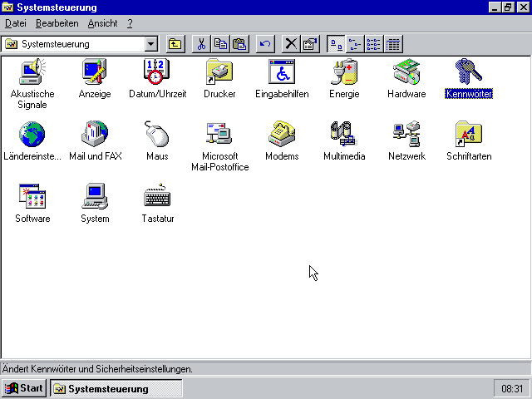The height and width of the screenshot is (399, 532).
Task: Open the ? help menu
Action: [x=130, y=23]
